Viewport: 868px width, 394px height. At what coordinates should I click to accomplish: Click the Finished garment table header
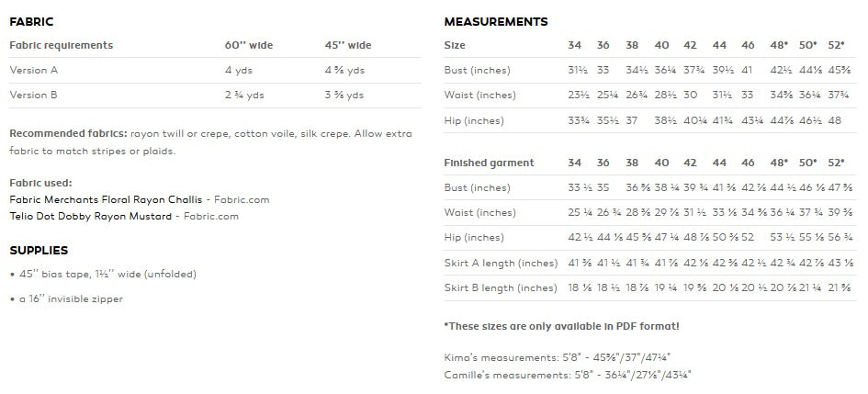pos(489,163)
